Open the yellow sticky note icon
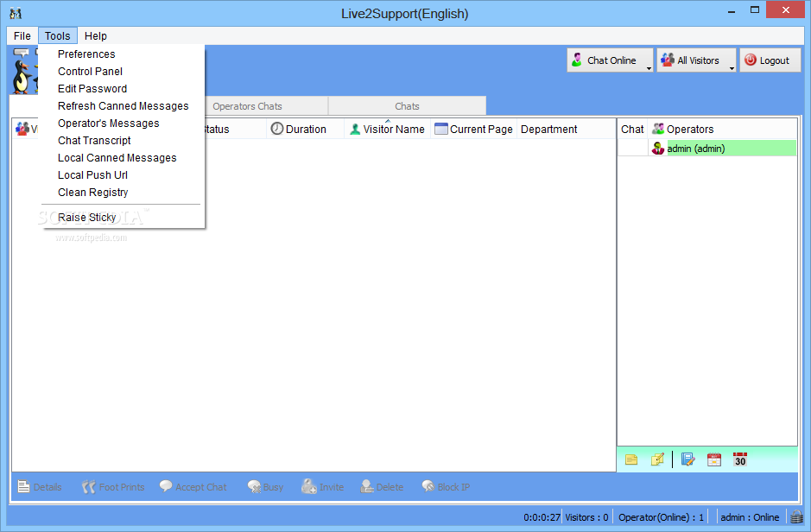Image resolution: width=811 pixels, height=532 pixels. [x=631, y=459]
